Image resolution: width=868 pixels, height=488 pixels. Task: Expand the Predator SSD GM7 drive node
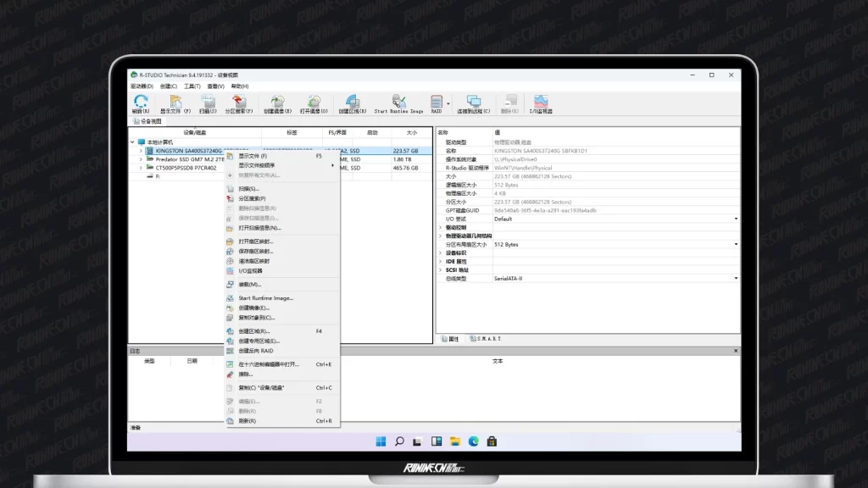(141, 159)
